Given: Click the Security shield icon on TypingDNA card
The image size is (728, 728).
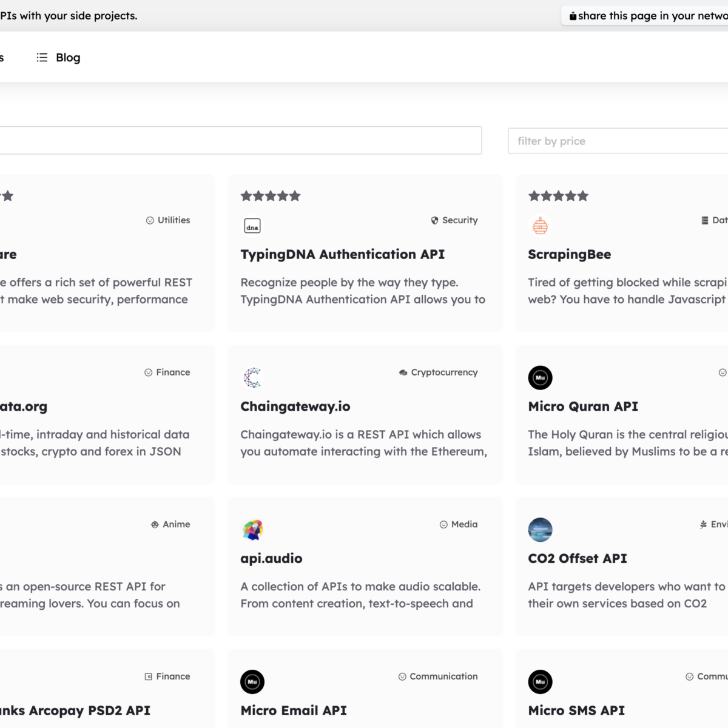Looking at the screenshot, I should 434,220.
